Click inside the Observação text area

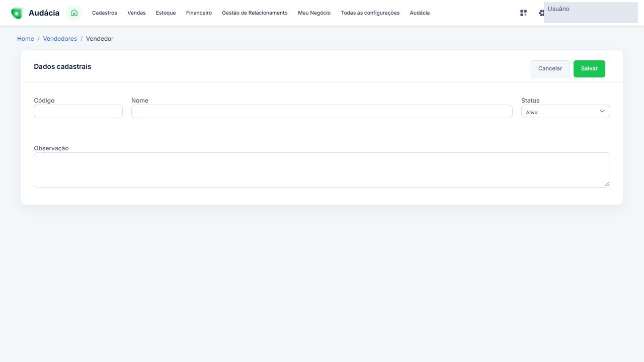coord(322,170)
